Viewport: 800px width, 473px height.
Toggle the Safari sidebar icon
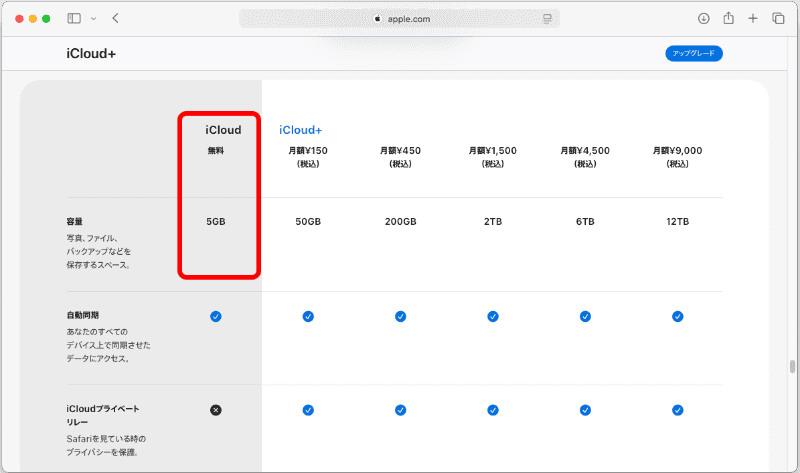coord(74,18)
